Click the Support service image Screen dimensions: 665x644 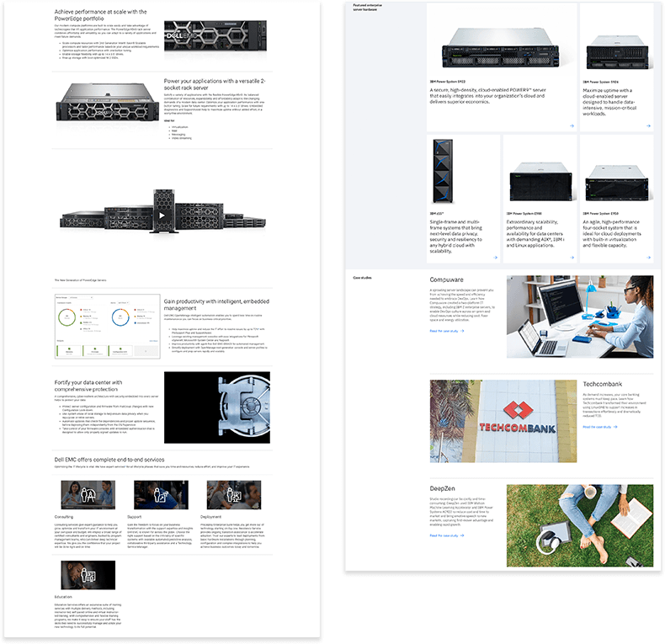(161, 495)
